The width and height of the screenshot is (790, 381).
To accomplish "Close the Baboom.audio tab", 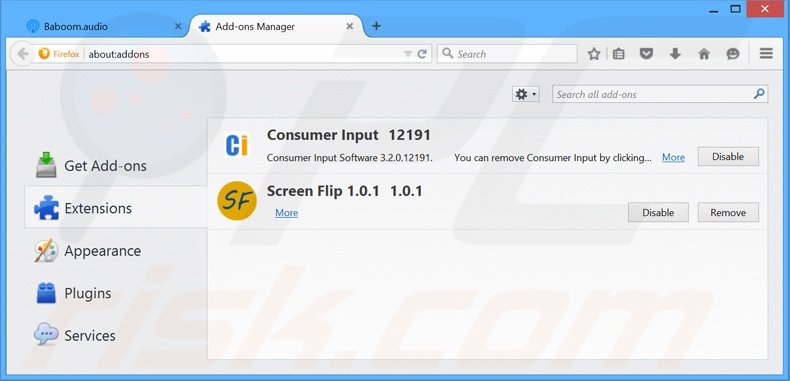I will pyautogui.click(x=177, y=26).
